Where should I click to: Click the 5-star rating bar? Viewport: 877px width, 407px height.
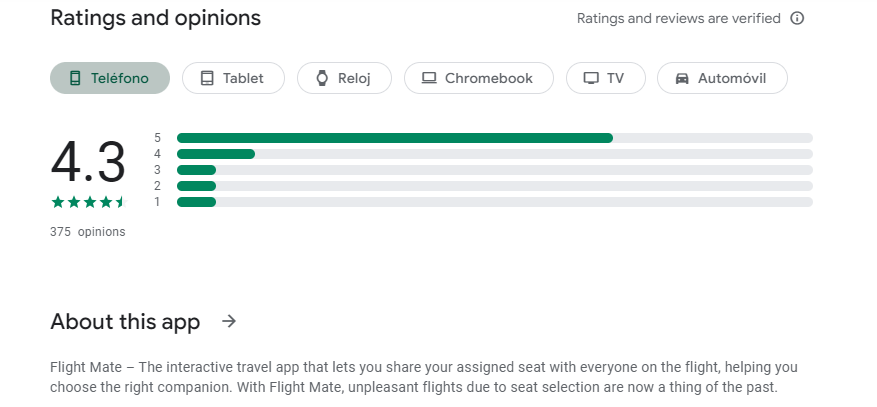494,138
